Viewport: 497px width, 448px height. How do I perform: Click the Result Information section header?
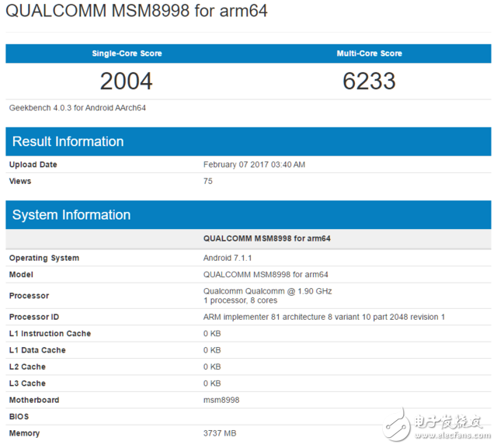click(68, 141)
